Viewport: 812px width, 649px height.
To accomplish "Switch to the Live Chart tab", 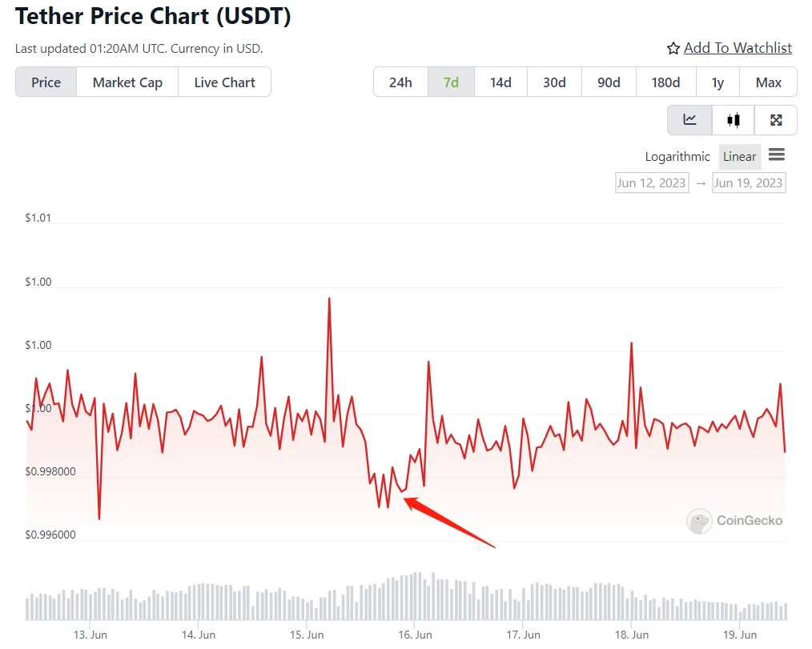I will [224, 82].
